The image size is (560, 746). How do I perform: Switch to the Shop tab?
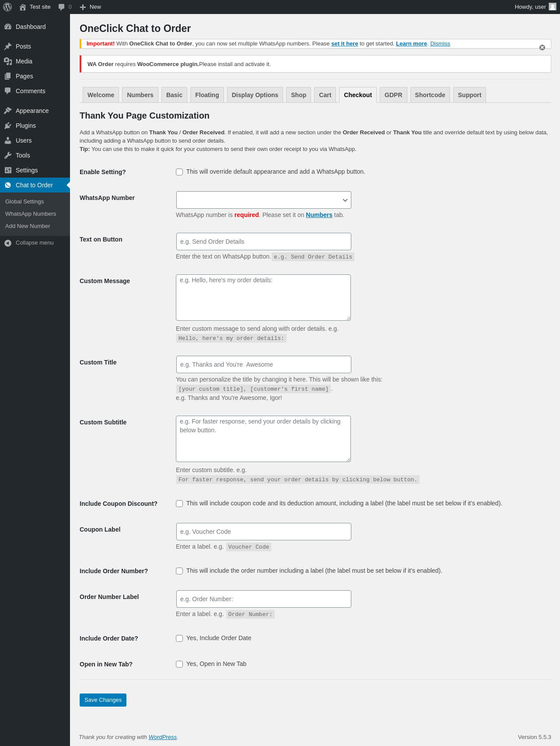pyautogui.click(x=299, y=95)
